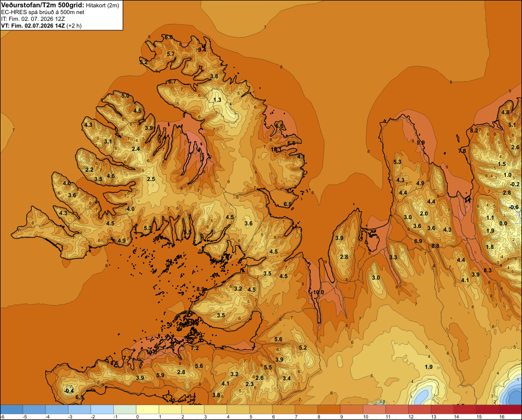Select the 6.0 temperature label at northern tip
Viewport: 522px width, 420px height.
pyautogui.click(x=169, y=37)
